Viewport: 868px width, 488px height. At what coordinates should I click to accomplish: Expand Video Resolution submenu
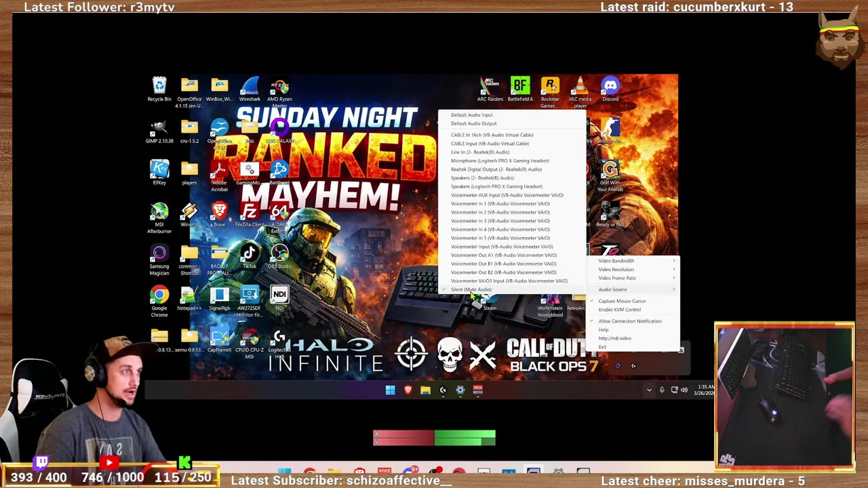(x=633, y=270)
